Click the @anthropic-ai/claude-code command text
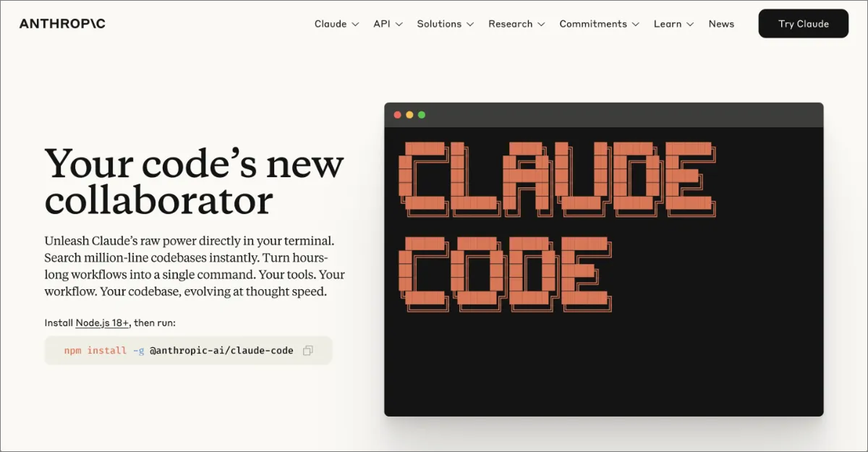The image size is (868, 452). (221, 351)
